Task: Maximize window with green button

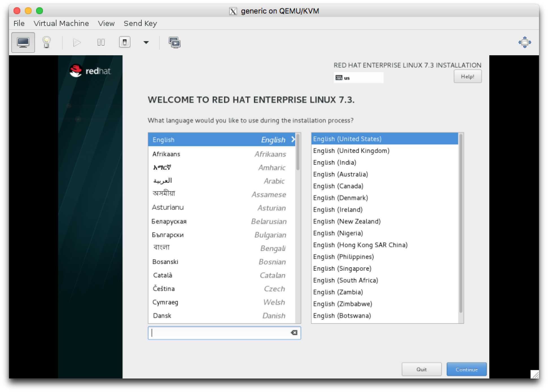Action: click(x=40, y=11)
